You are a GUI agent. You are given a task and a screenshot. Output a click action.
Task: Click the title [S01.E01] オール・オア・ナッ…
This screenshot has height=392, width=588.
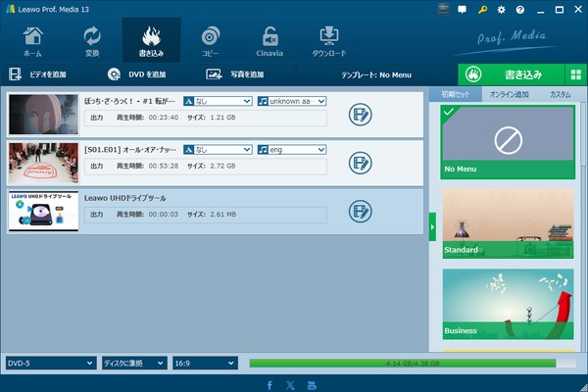tap(129, 150)
